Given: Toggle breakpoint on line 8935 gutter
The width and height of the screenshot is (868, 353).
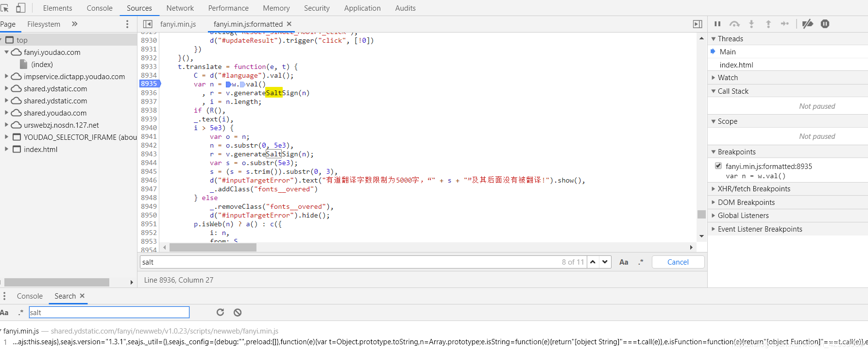Looking at the screenshot, I should [x=149, y=84].
